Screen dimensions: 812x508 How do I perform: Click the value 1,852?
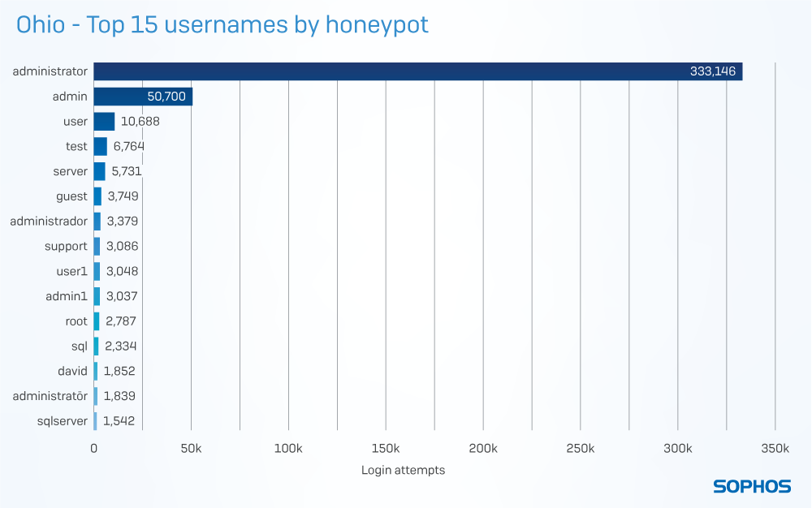click(119, 371)
